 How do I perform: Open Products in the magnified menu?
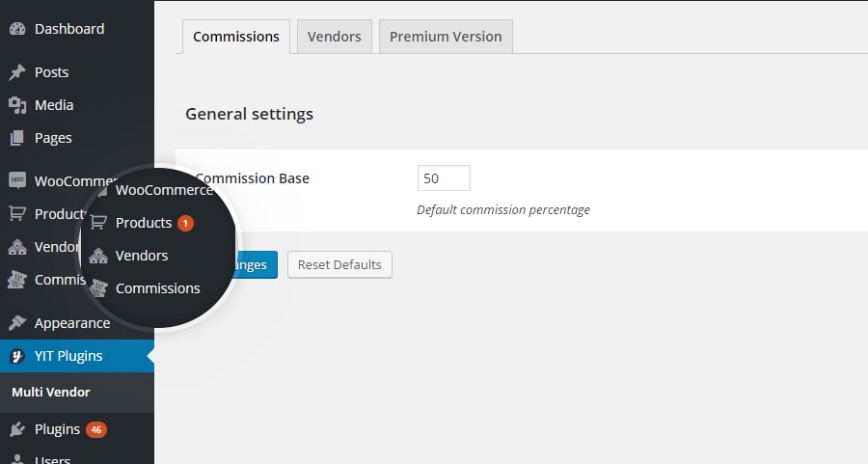point(144,223)
